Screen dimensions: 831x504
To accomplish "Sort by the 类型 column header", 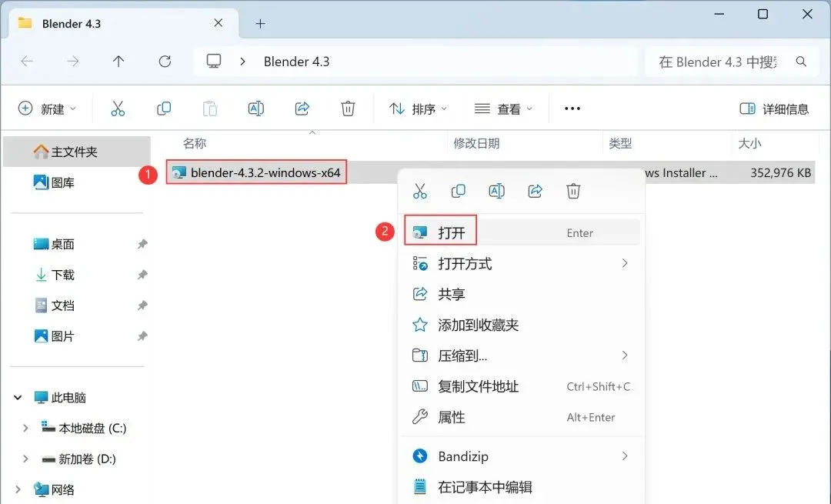I will tap(620, 143).
